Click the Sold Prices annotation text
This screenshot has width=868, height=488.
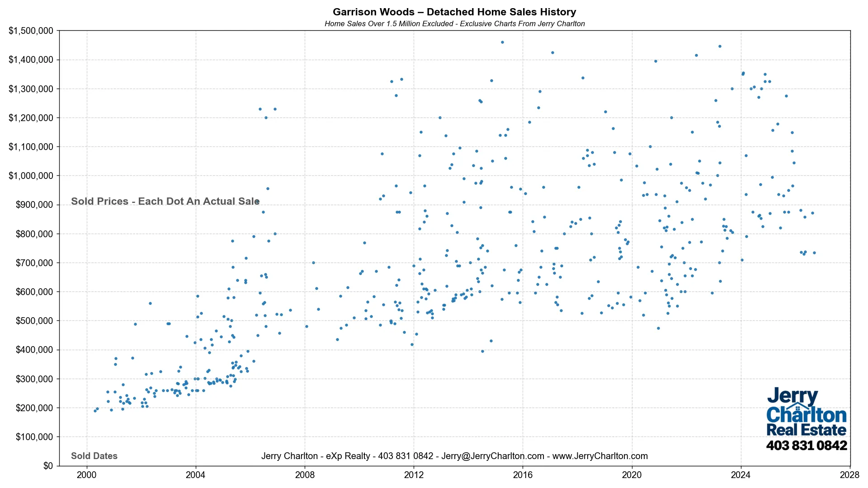(x=165, y=202)
